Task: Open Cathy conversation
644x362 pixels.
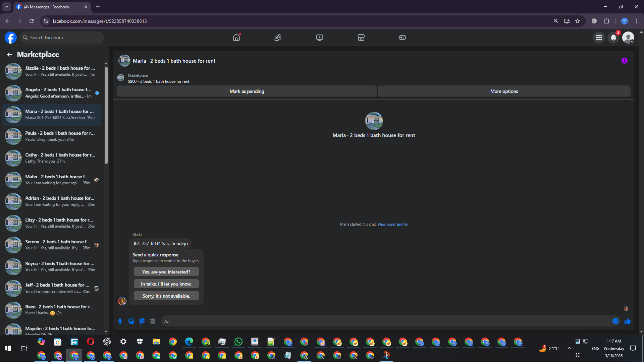Action: tap(52, 158)
